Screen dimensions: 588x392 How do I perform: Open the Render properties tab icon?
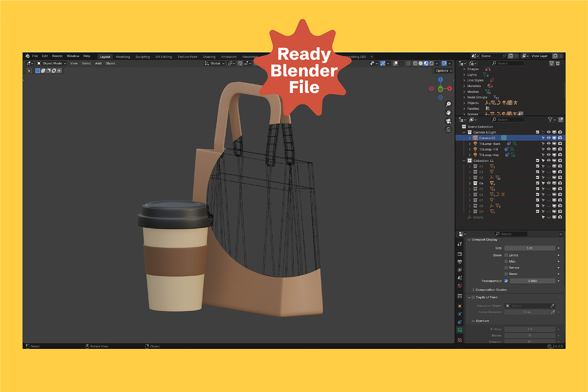(460, 254)
